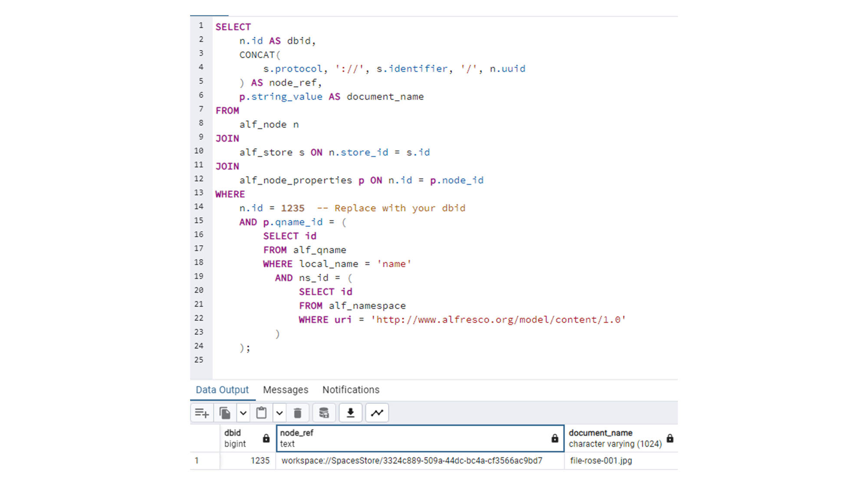Place cursor on the SELECT keyword, line 1

(233, 27)
